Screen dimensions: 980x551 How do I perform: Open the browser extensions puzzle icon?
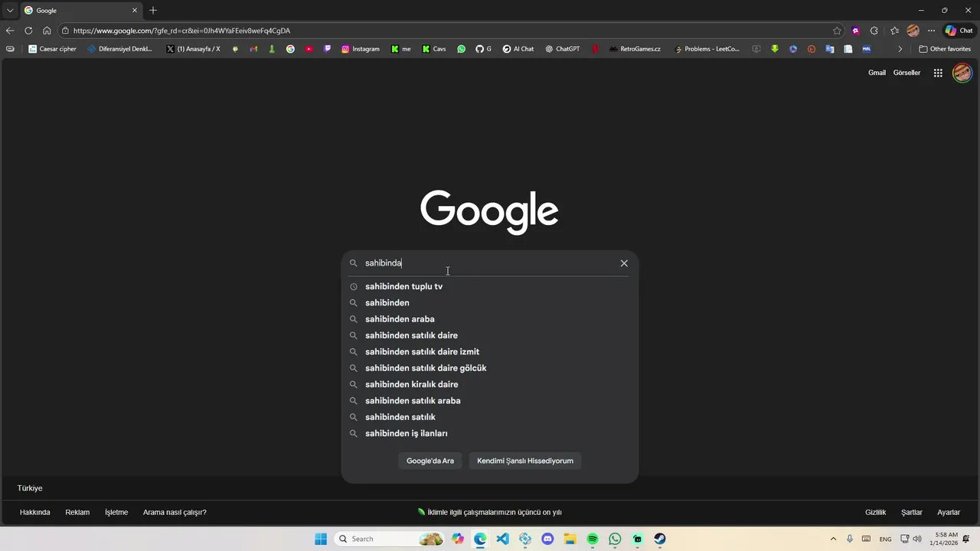(874, 31)
